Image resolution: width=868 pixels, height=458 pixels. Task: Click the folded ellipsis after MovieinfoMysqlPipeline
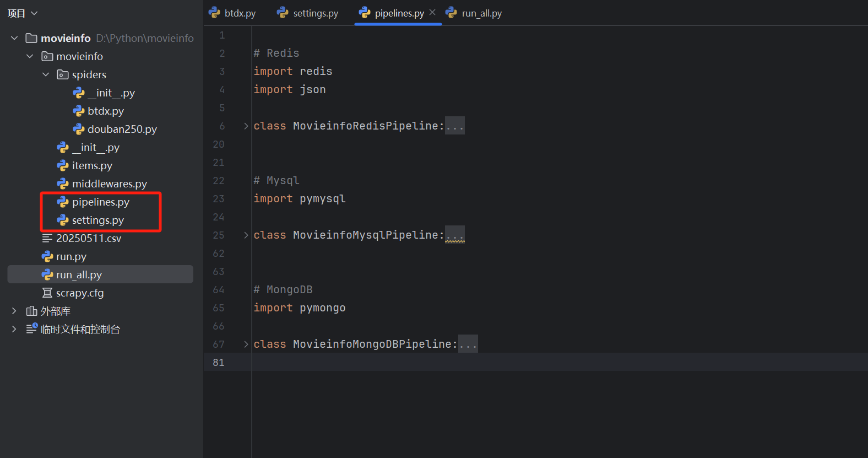pos(455,235)
